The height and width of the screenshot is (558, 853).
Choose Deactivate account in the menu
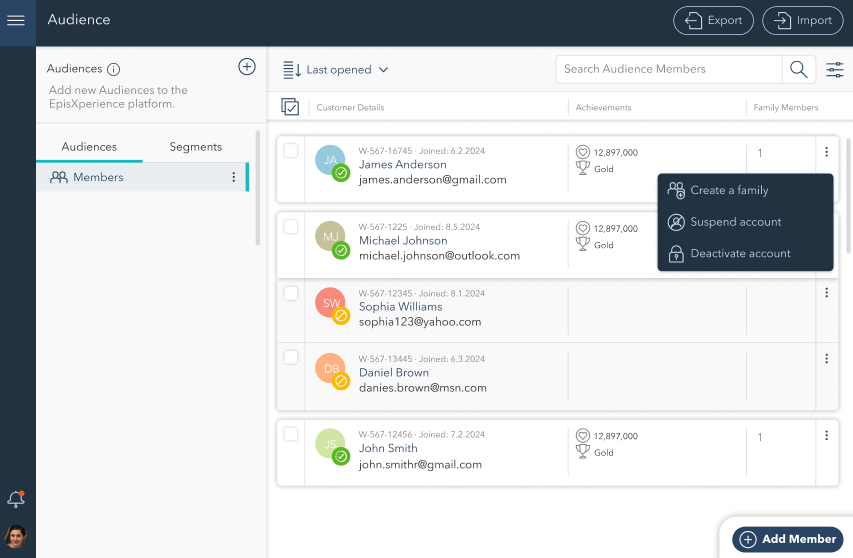point(745,253)
